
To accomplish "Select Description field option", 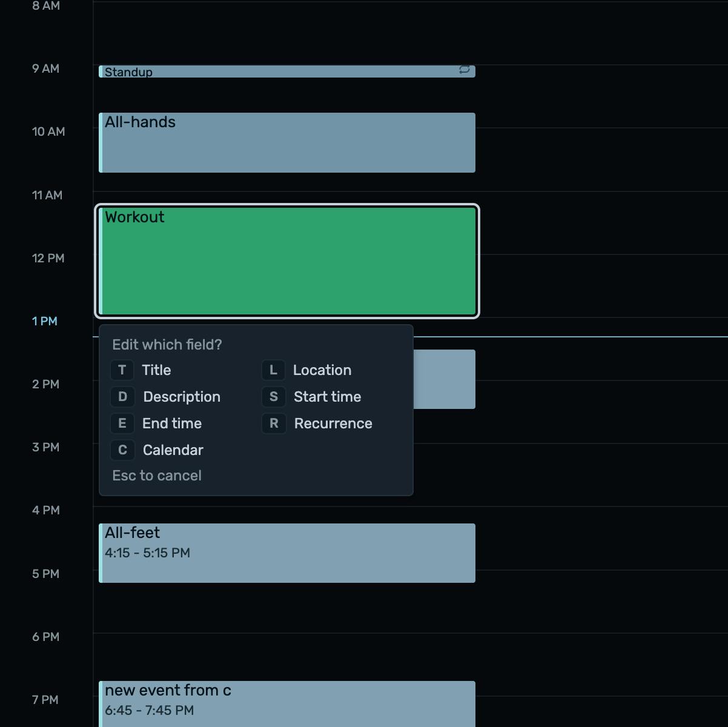I will [182, 397].
